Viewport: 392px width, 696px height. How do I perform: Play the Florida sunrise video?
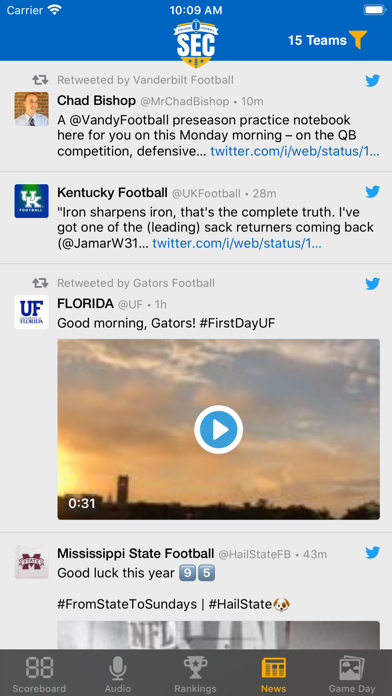pyautogui.click(x=218, y=429)
